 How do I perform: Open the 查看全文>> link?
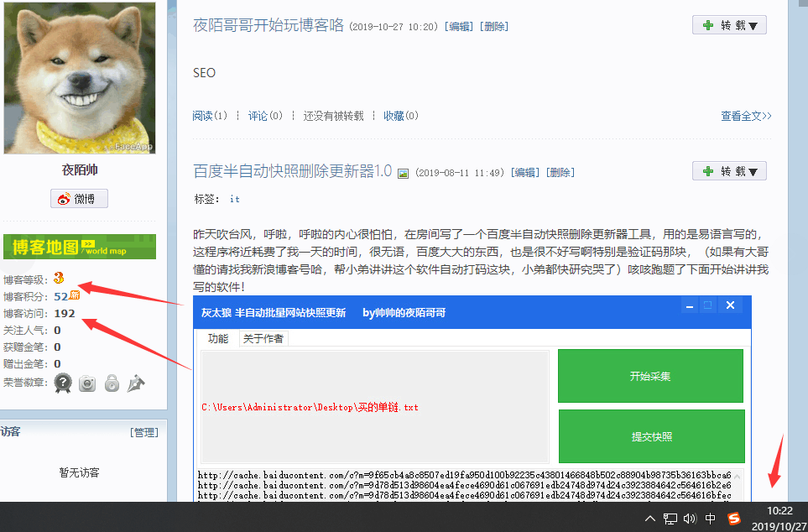745,116
